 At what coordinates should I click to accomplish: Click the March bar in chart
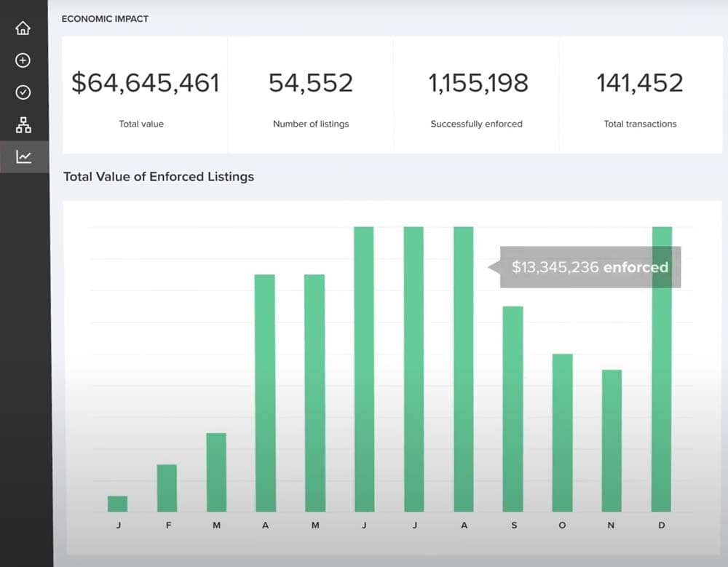(216, 472)
